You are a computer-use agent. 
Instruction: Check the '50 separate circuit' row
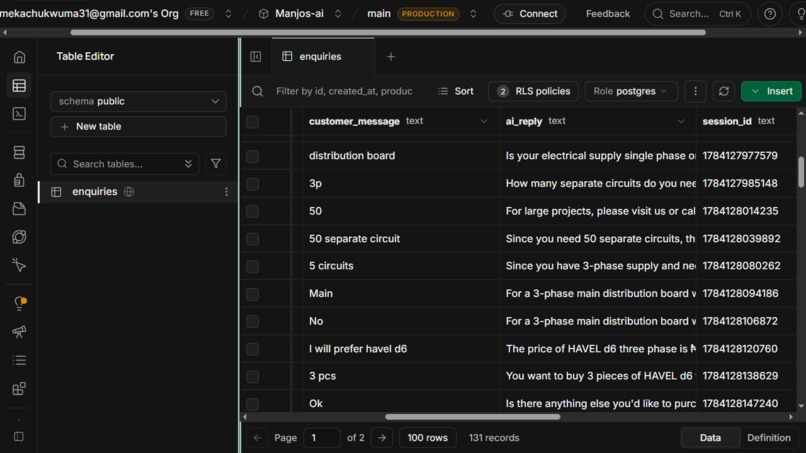pyautogui.click(x=252, y=239)
